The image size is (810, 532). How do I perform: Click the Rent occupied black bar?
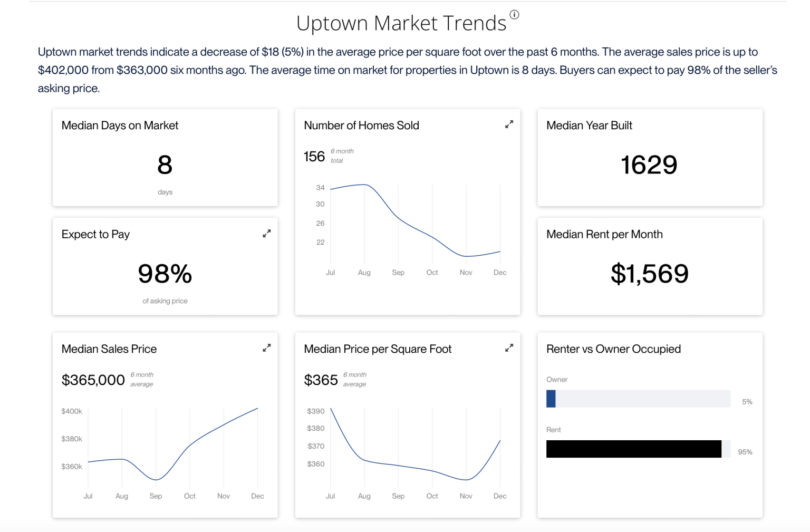[634, 449]
